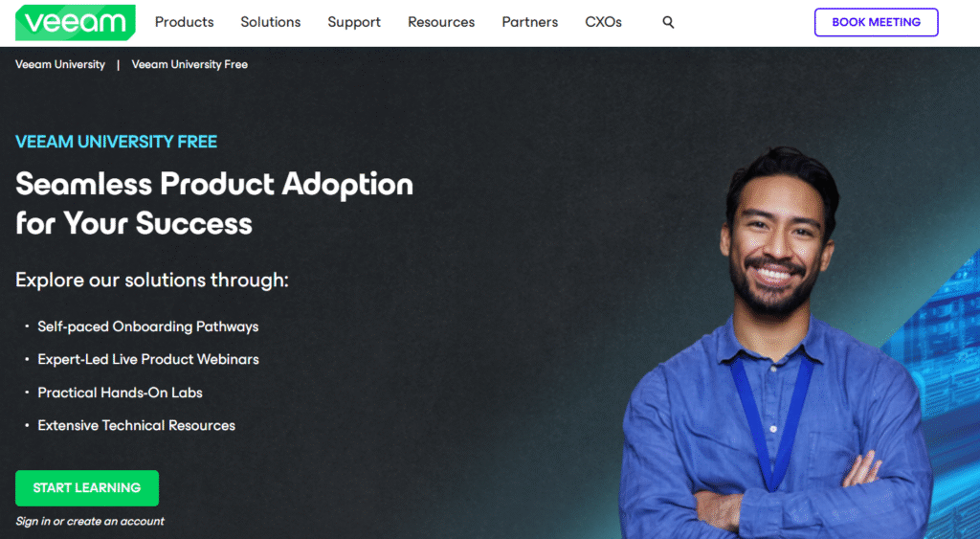Image resolution: width=980 pixels, height=539 pixels.
Task: Select Practical Hands-On Labs item
Action: 120,393
